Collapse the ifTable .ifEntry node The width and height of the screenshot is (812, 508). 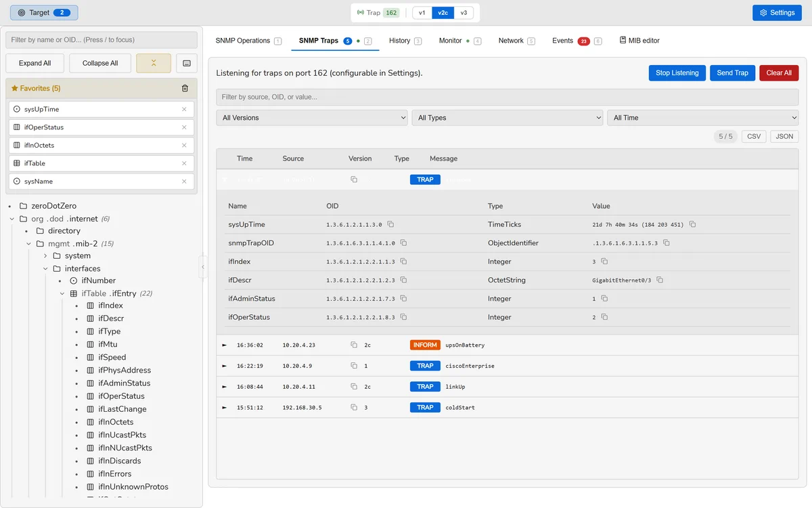click(x=62, y=294)
